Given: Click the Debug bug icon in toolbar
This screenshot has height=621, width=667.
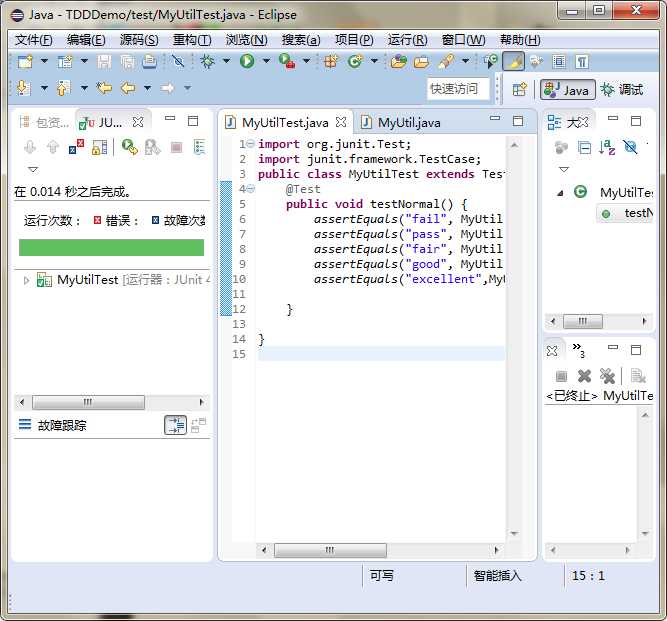Looking at the screenshot, I should (207, 61).
